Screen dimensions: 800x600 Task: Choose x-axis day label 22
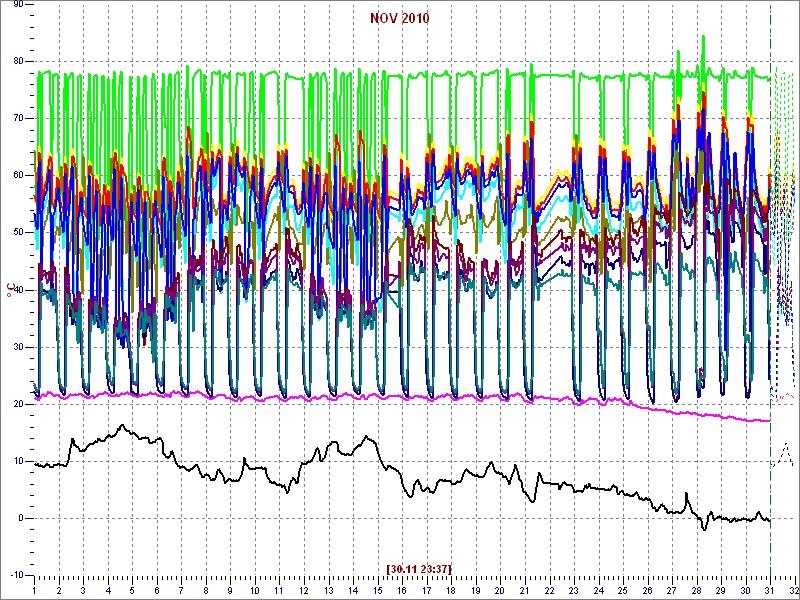point(549,590)
